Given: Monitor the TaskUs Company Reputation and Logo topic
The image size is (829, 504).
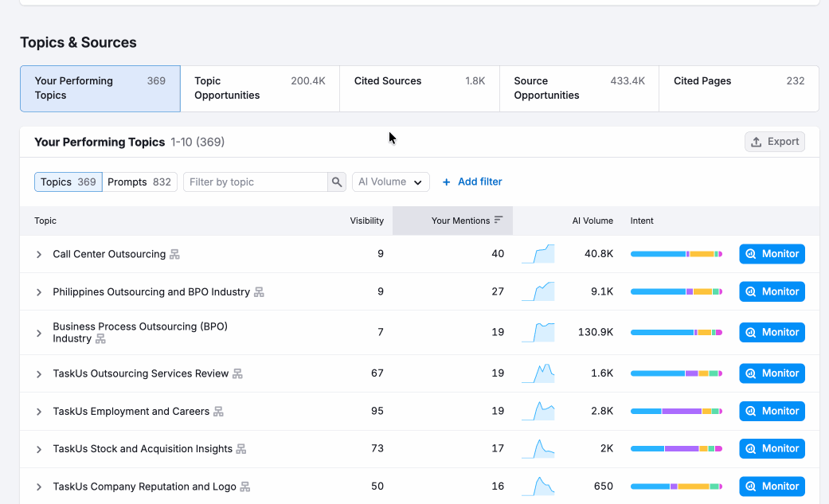Looking at the screenshot, I should tap(772, 486).
